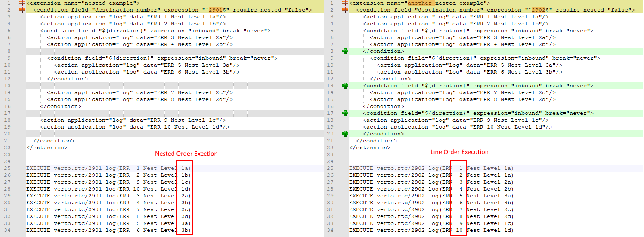Click the green plus icon on right line 8

click(x=345, y=51)
